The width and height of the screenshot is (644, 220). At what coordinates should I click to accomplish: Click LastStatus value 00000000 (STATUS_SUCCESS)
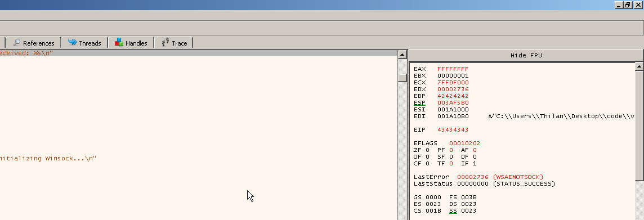[506, 183]
